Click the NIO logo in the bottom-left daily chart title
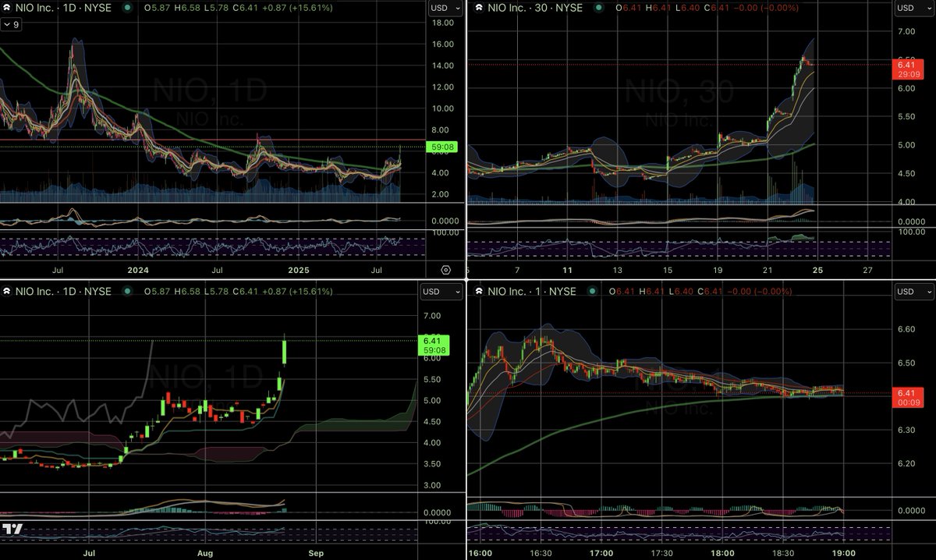 (x=7, y=291)
